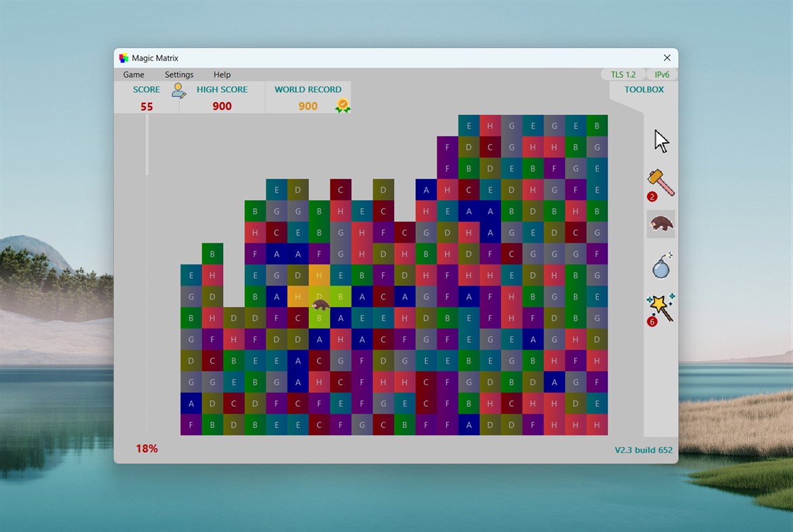This screenshot has width=793, height=532.
Task: Select the pointer tool in the Toolbox
Action: [x=659, y=140]
